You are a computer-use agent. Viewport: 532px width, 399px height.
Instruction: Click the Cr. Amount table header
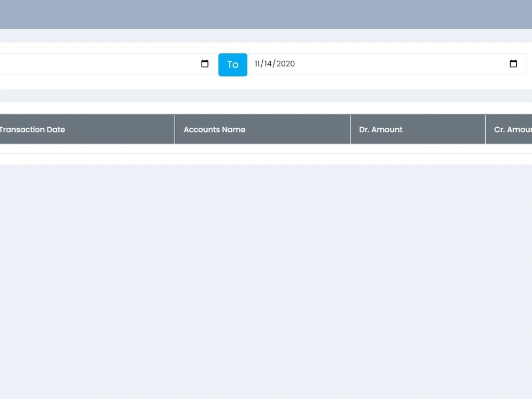click(x=512, y=129)
